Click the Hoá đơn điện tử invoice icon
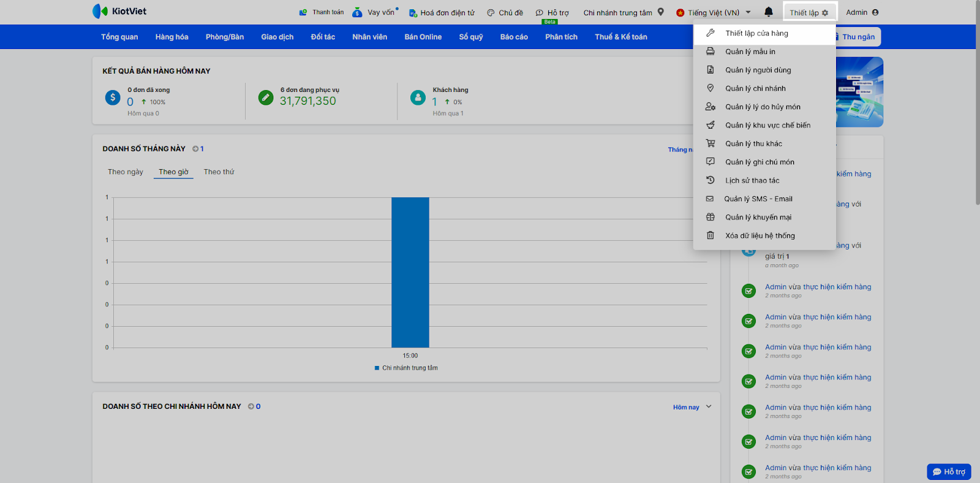 pos(413,13)
